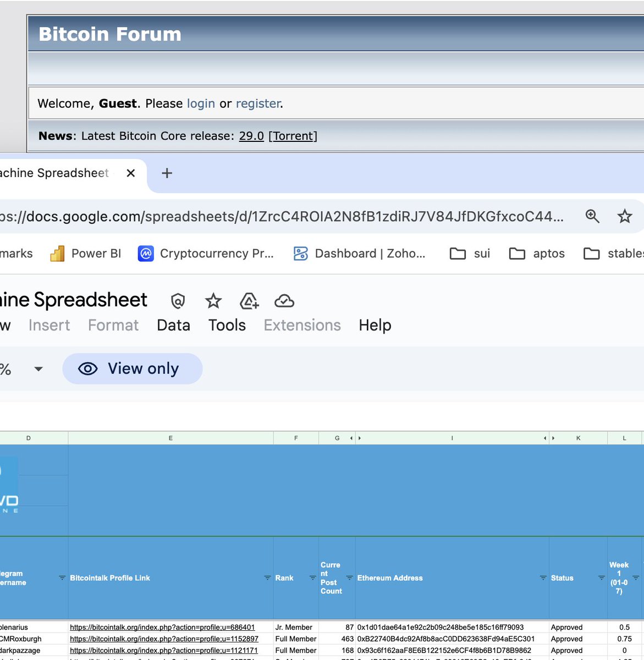Select Ethereum address starting 0xB22740B
Viewport: 644px width, 660px height.
tap(452, 639)
